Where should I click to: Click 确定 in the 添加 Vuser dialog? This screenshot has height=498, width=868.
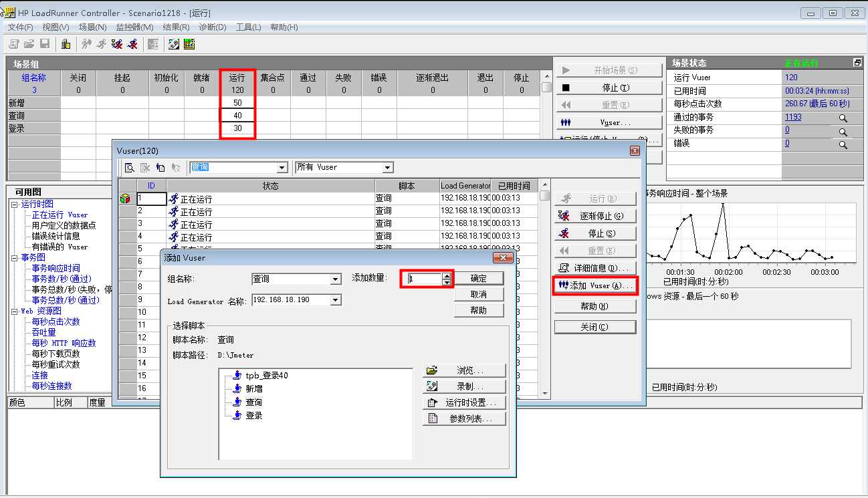[x=479, y=278]
